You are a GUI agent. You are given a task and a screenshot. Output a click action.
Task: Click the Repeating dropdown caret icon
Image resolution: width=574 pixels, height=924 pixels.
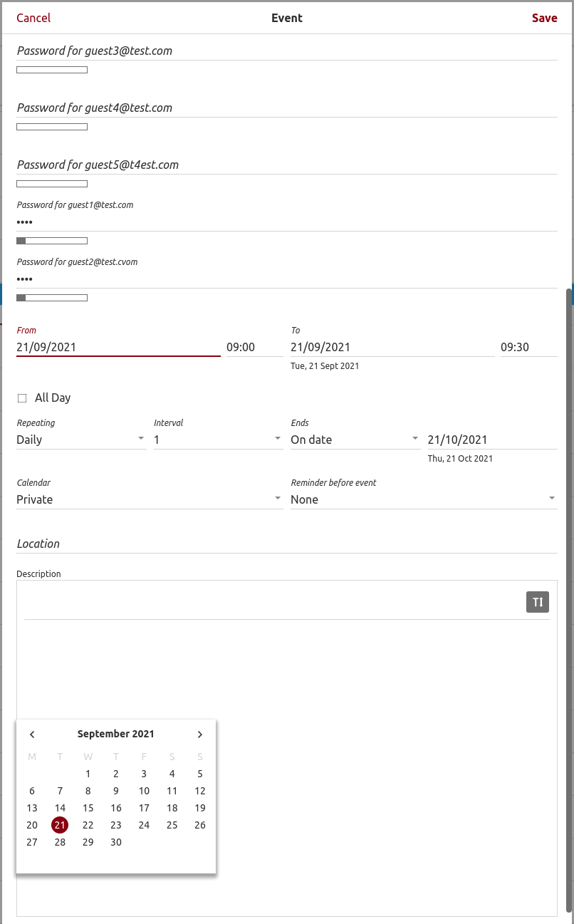(x=141, y=439)
